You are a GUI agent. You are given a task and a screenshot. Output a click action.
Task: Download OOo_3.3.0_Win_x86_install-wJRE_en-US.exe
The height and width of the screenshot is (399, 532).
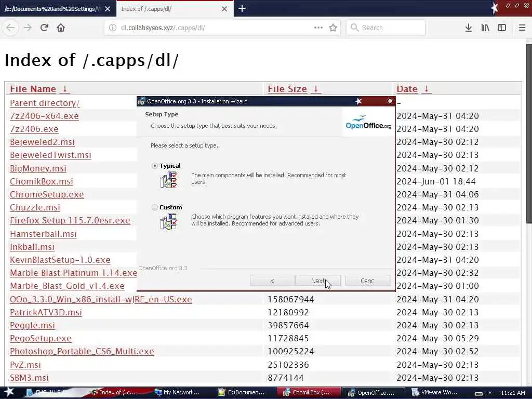(101, 299)
